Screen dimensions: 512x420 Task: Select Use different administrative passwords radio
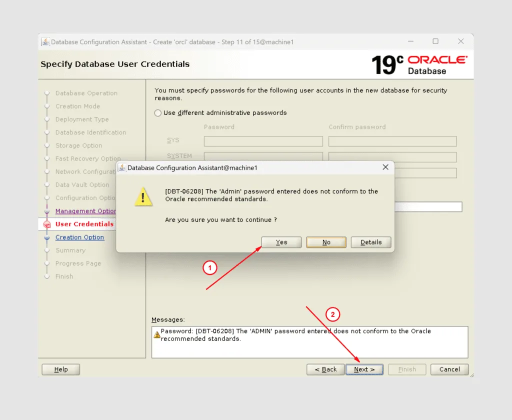click(x=157, y=113)
